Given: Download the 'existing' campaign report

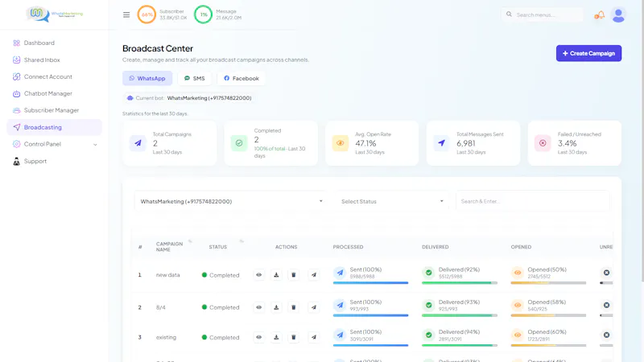Looking at the screenshot, I should (276, 337).
